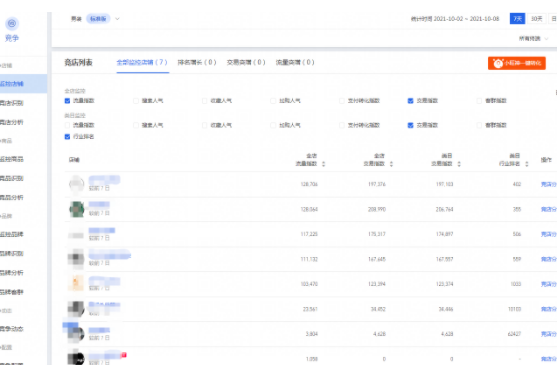
Task: Open the 所有终端 dropdown
Action: [x=533, y=38]
